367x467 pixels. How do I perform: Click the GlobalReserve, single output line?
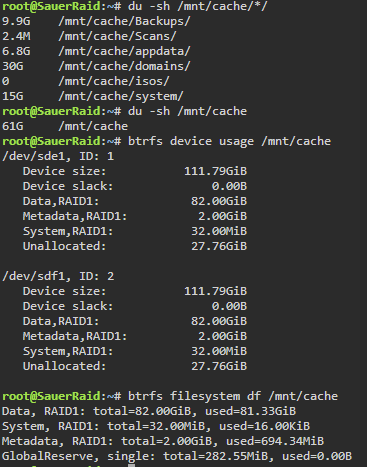click(x=177, y=456)
